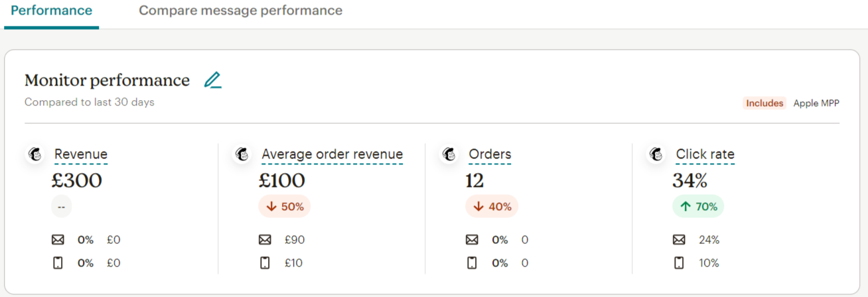This screenshot has height=297, width=868.
Task: Click the Click rate metric label
Action: 705,154
